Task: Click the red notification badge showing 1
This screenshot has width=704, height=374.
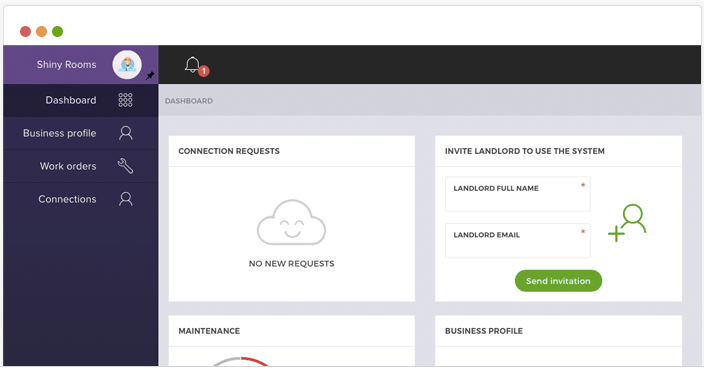Action: click(x=204, y=71)
